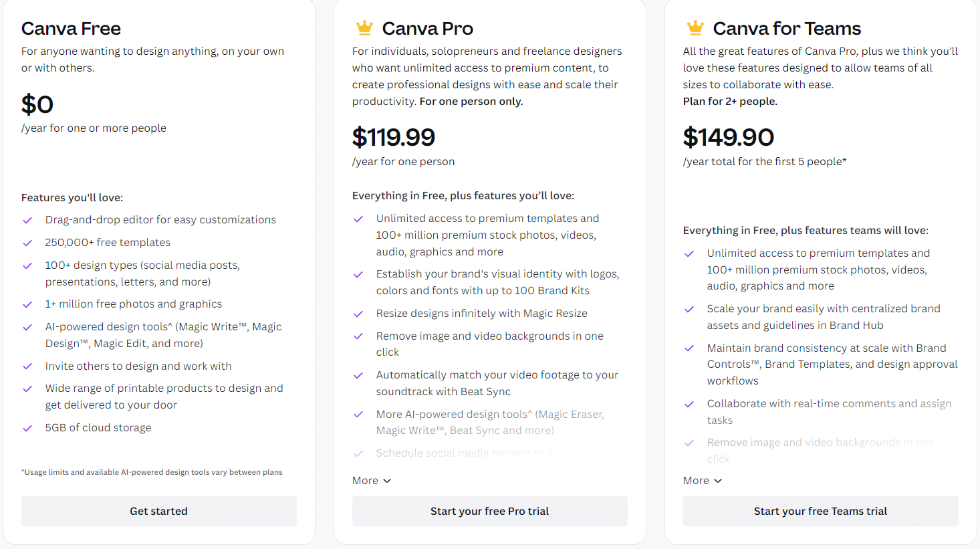Click the $119.99 Pro price
The height and width of the screenshot is (549, 980).
coord(394,137)
